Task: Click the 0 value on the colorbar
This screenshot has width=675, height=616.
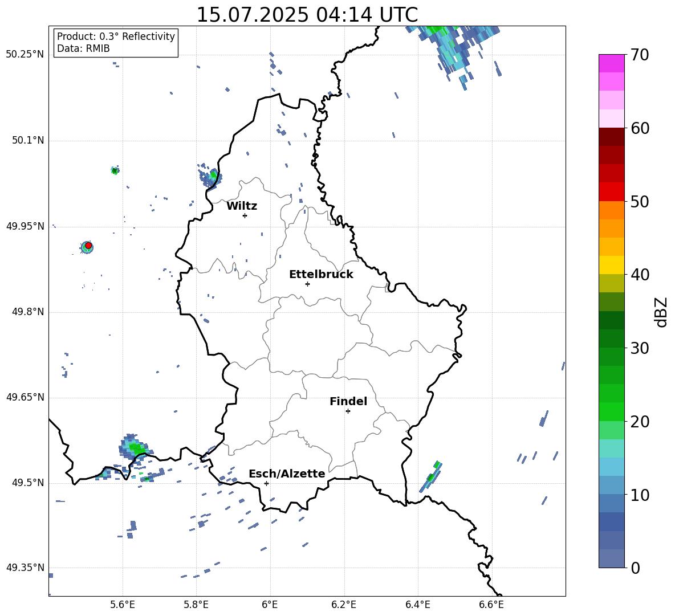Action: pyautogui.click(x=635, y=568)
